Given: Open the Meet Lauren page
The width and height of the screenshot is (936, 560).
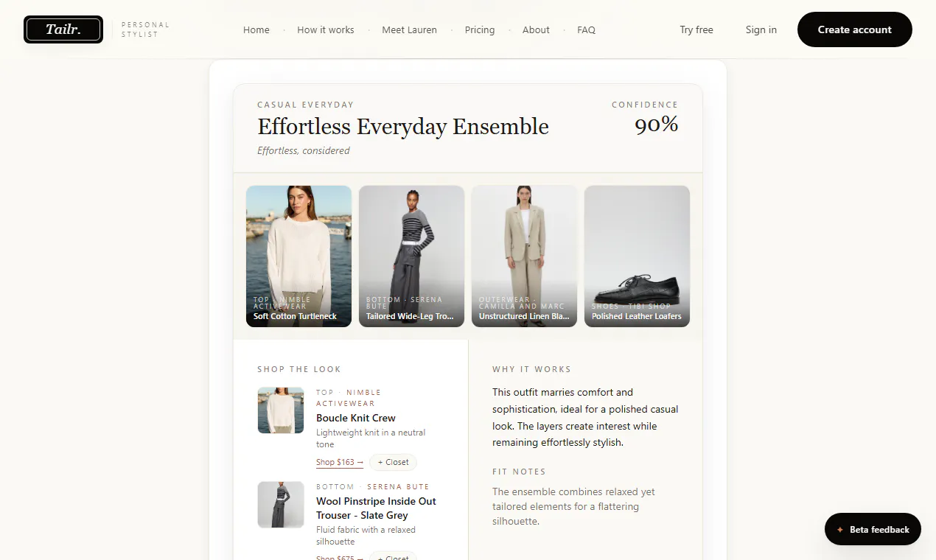Looking at the screenshot, I should coord(409,30).
